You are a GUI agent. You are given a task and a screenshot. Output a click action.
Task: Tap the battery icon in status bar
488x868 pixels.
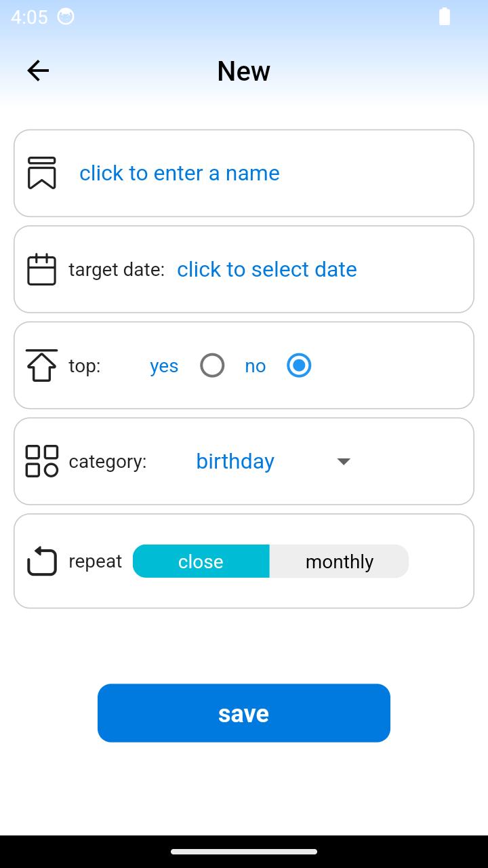(445, 17)
